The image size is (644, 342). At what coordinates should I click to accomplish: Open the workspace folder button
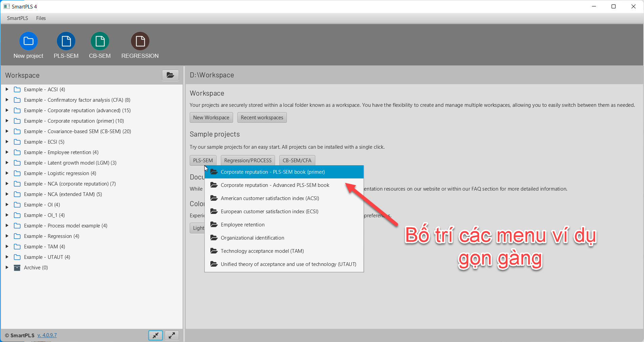(x=170, y=75)
